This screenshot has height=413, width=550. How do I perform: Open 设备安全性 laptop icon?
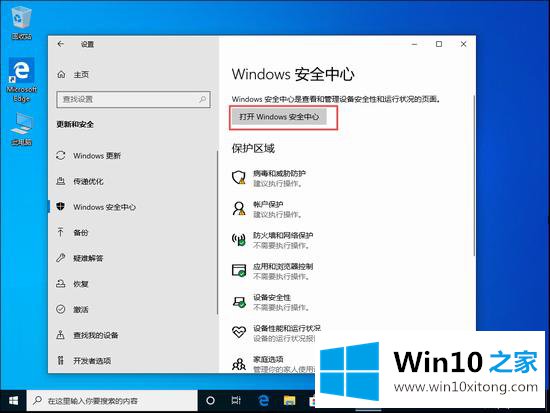239,301
